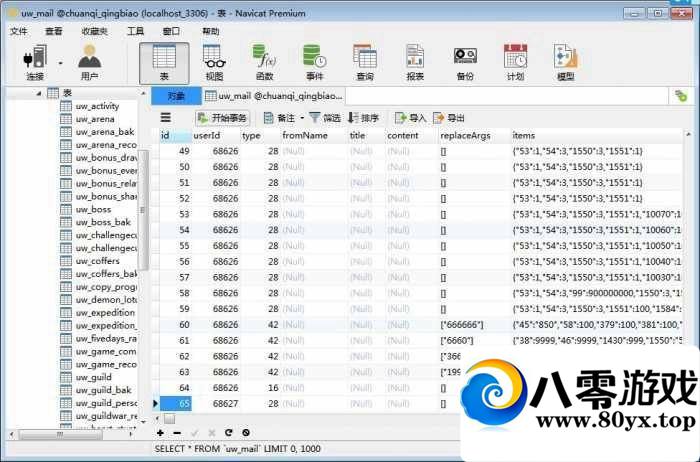
Task: Collapse the 表 tree node
Action: pyautogui.click(x=39, y=93)
